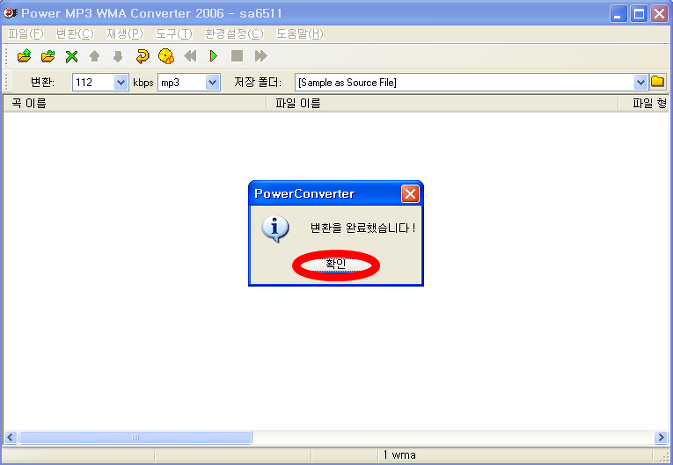The image size is (673, 465).
Task: Open the 도구(T) menu
Action: (x=174, y=34)
